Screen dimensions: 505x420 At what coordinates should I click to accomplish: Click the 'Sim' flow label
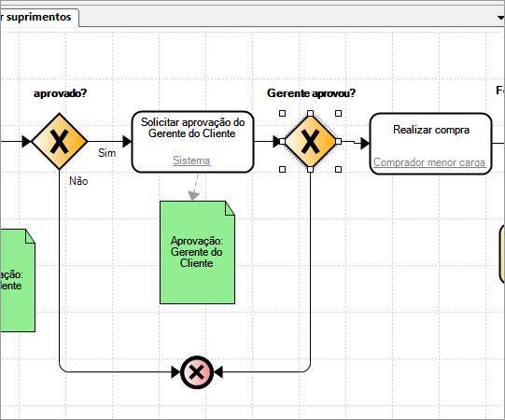coord(107,153)
